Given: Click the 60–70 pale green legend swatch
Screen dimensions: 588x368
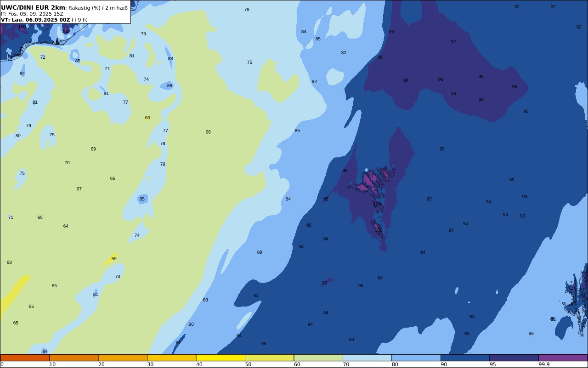Looking at the screenshot, I should pyautogui.click(x=318, y=357).
